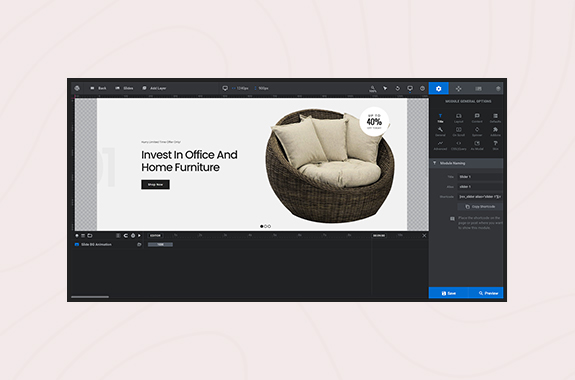Click the Slide BG Animation row action icon
Viewport: 575px width, 380px height.
click(x=139, y=244)
